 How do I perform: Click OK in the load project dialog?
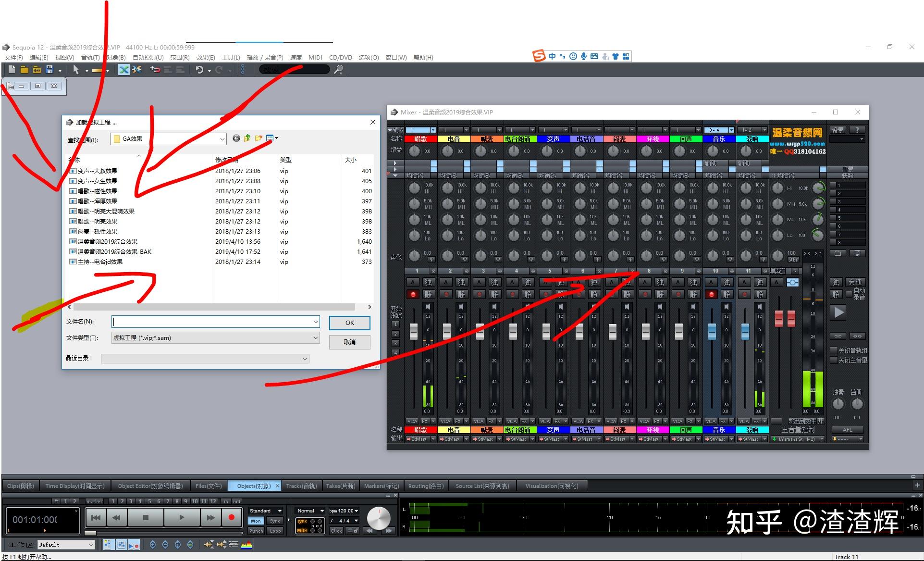coord(350,323)
